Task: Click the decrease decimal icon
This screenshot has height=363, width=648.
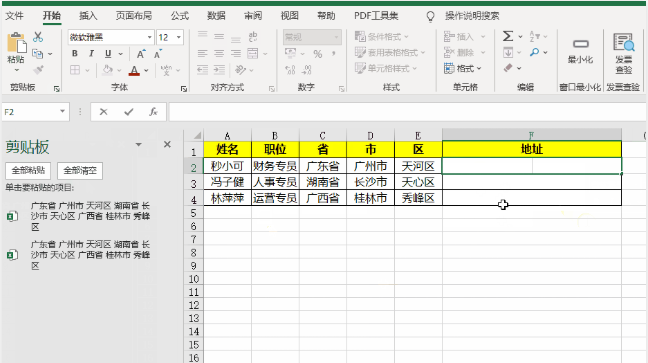Action: coord(307,70)
